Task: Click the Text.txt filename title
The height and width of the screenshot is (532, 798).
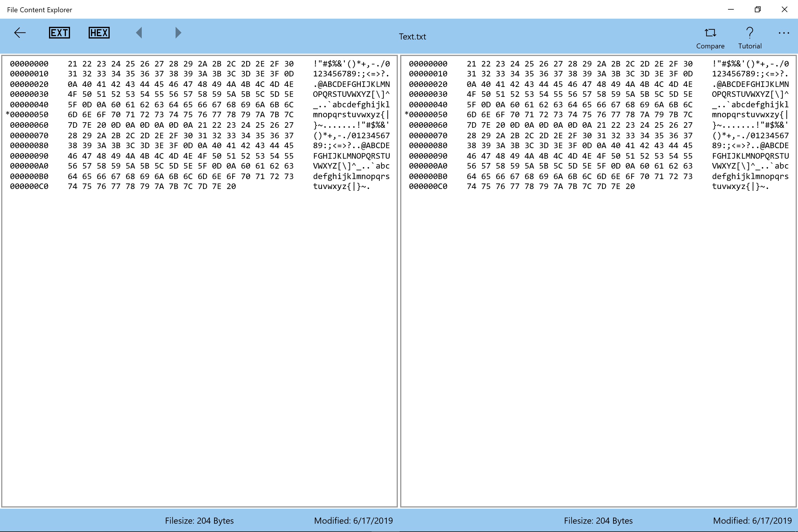Action: click(x=412, y=37)
